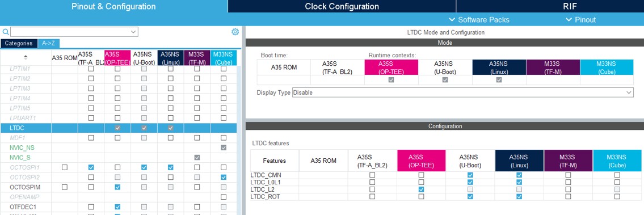The width and height of the screenshot is (644, 215).
Task: Check LTDC_ROT for M33NS (Cube)
Action: click(617, 196)
